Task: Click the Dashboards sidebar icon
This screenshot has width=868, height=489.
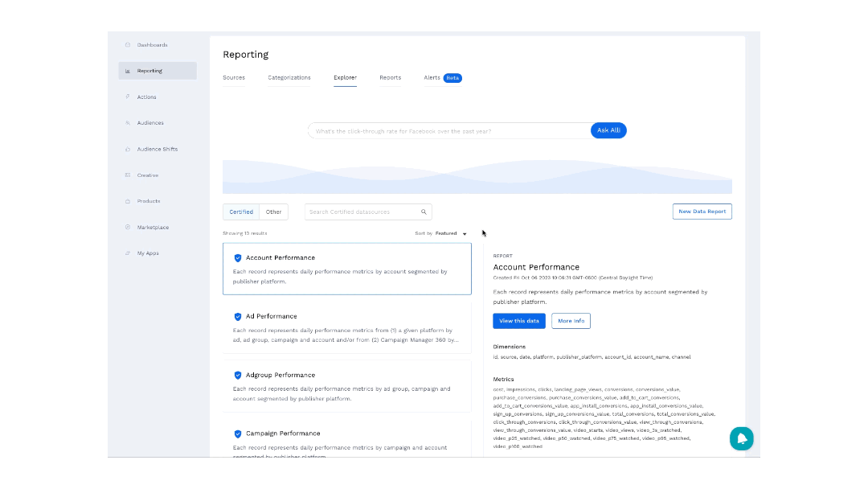Action: [x=128, y=45]
